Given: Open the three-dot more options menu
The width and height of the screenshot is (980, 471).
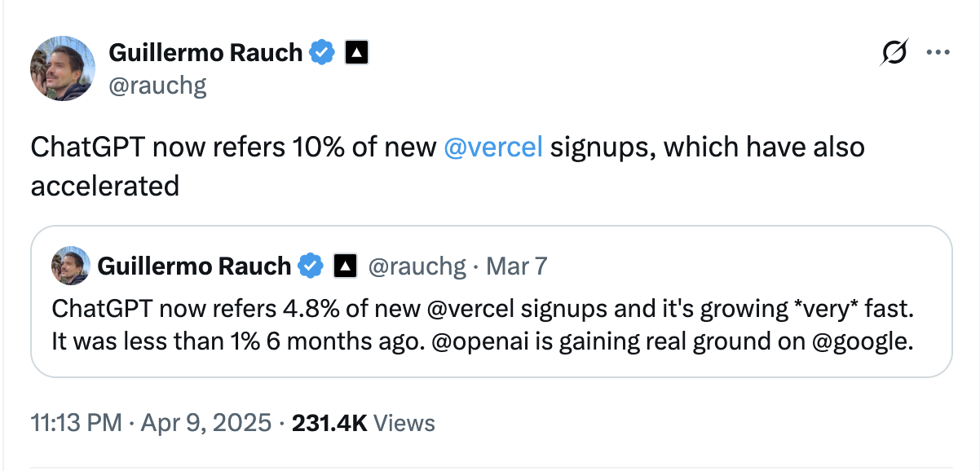Looking at the screenshot, I should click(939, 51).
